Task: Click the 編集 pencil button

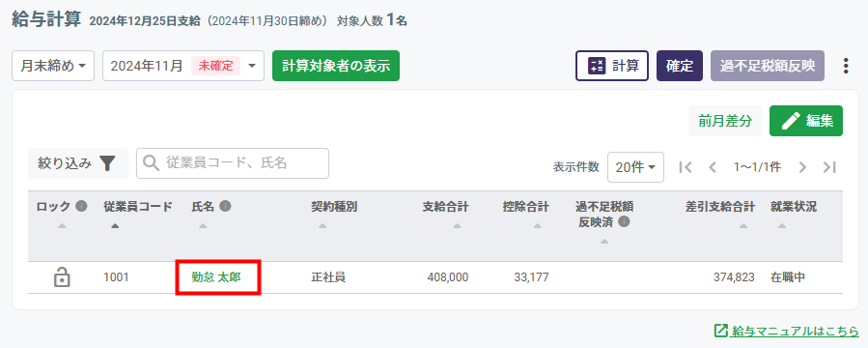Action: click(806, 121)
